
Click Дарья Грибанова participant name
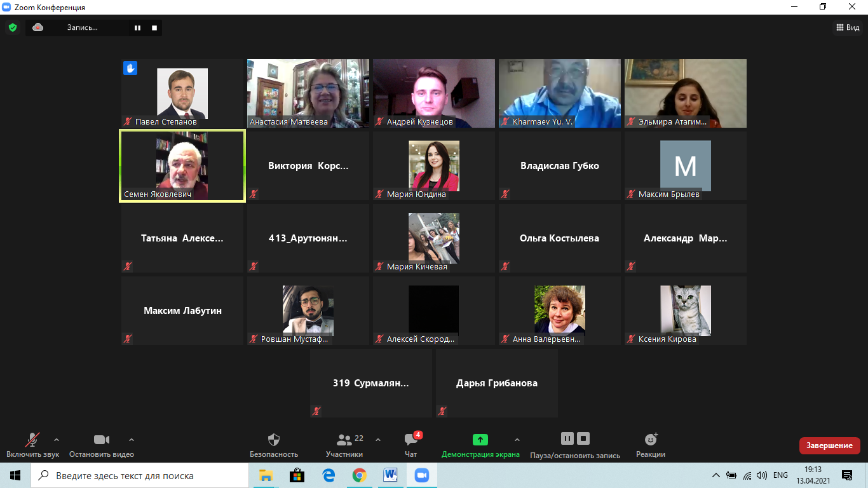point(497,383)
